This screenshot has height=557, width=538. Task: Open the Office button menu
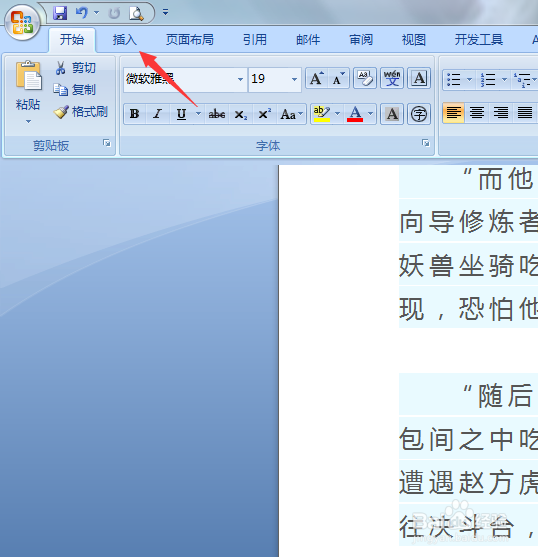pos(22,22)
